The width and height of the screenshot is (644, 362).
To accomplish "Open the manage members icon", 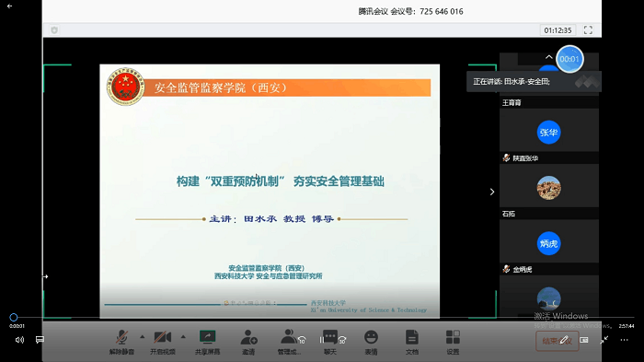I will pyautogui.click(x=289, y=337).
